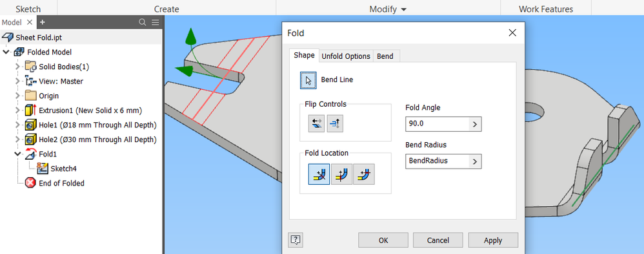Click the Fold Angle value field
This screenshot has width=644, height=254.
tap(438, 124)
